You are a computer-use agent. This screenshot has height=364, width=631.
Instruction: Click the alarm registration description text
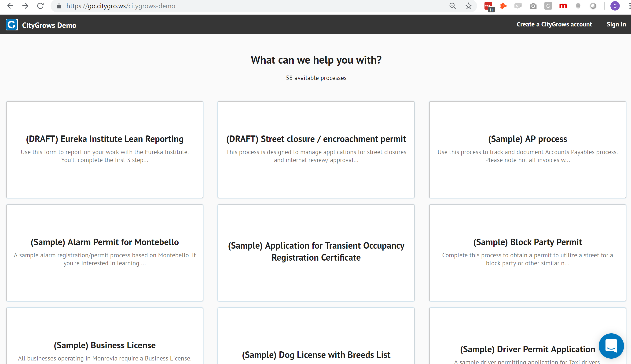(105, 259)
